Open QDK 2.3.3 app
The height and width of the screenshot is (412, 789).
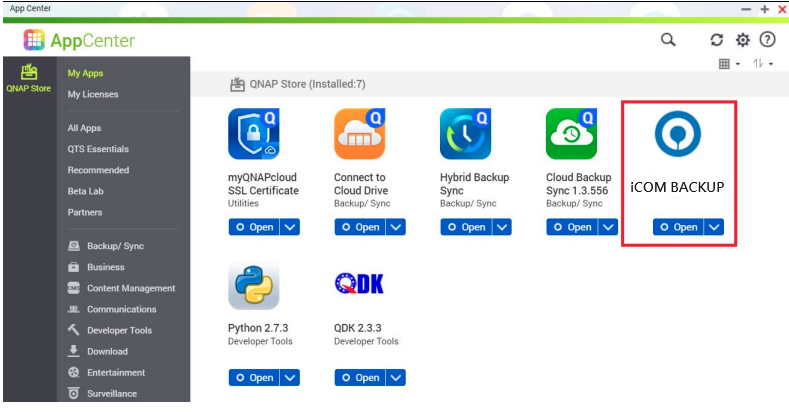point(360,377)
